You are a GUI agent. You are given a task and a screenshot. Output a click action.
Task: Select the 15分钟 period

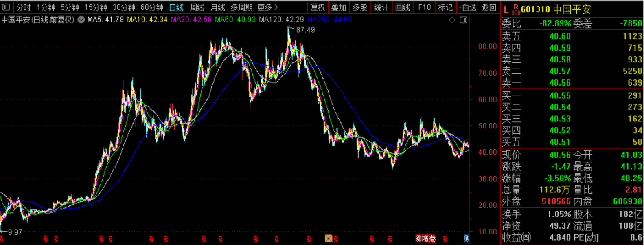click(96, 7)
